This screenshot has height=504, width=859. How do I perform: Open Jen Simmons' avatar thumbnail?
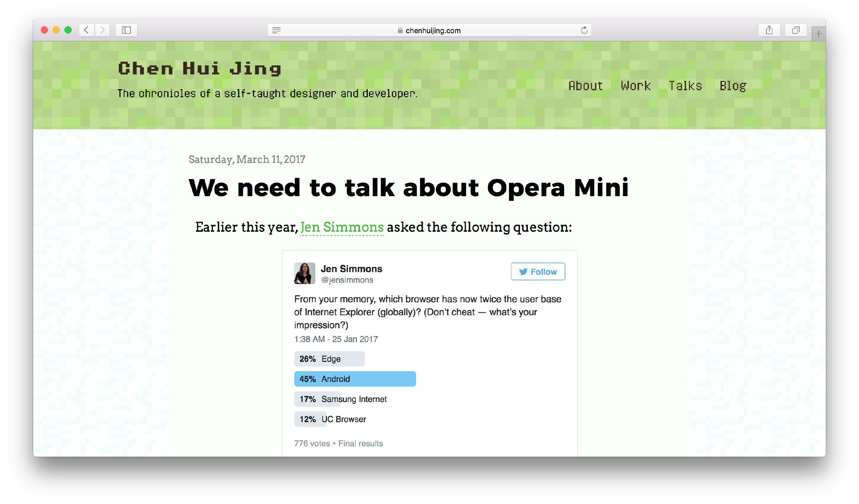(305, 273)
